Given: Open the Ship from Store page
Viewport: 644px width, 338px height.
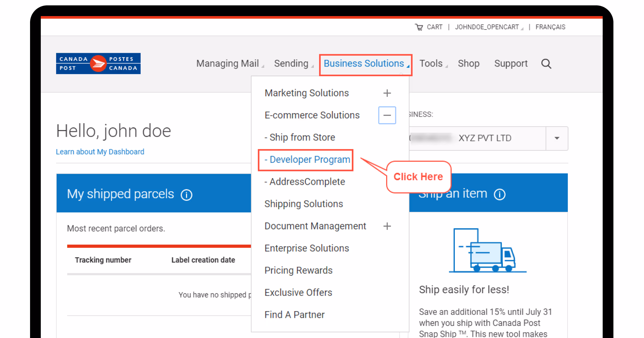Looking at the screenshot, I should point(300,137).
